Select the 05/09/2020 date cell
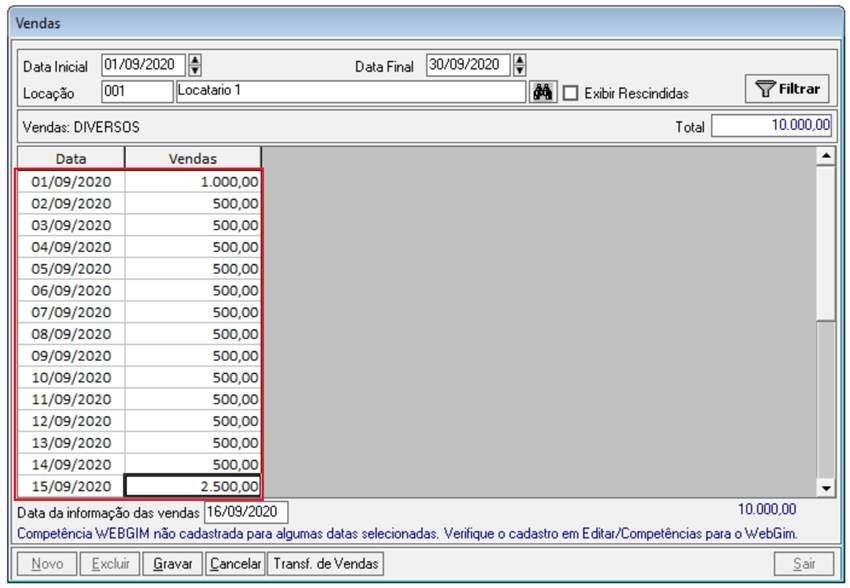This screenshot has height=588, width=850. tap(71, 269)
